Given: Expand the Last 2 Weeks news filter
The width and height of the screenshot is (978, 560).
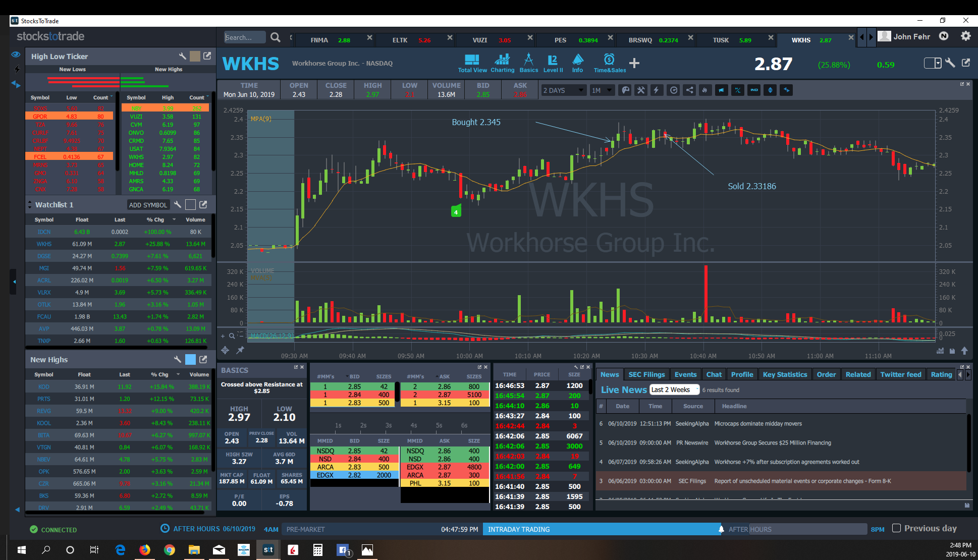Looking at the screenshot, I should point(674,389).
